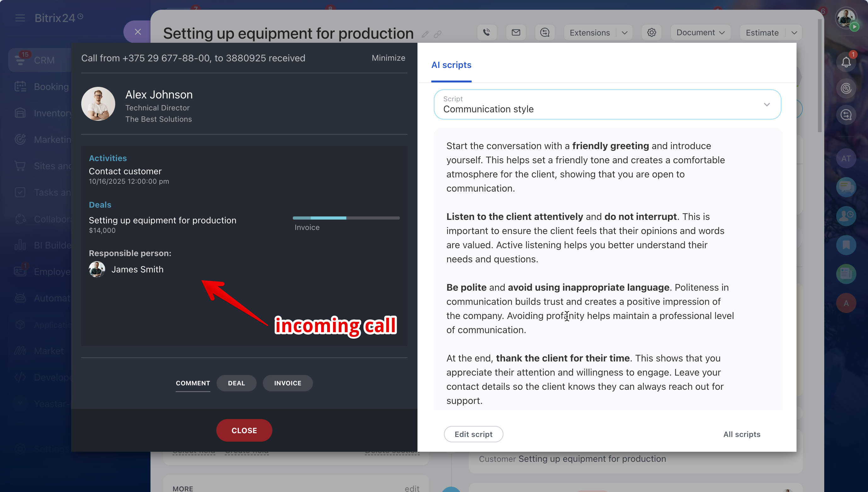This screenshot has width=868, height=492.
Task: Switch to the DEAL tab in call panel
Action: tap(236, 383)
